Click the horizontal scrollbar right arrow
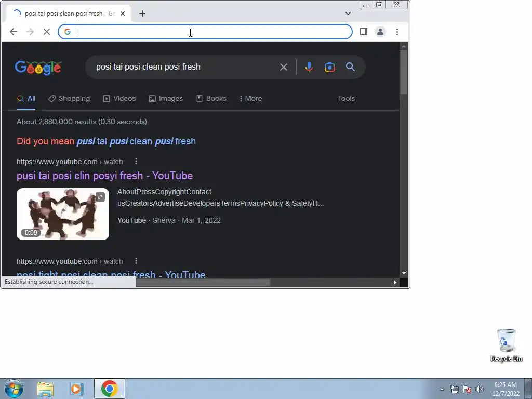 tap(395, 282)
